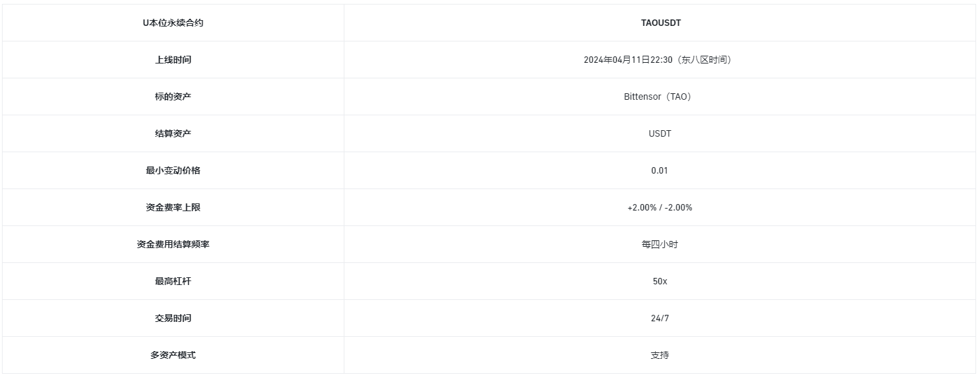The width and height of the screenshot is (980, 377).
Task: Click the 上线时间 row label
Action: pyautogui.click(x=173, y=60)
